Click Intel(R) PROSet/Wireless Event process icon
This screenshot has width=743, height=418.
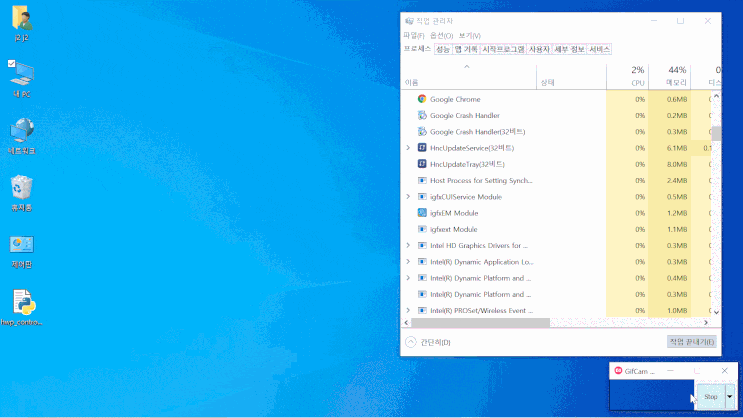click(x=422, y=310)
